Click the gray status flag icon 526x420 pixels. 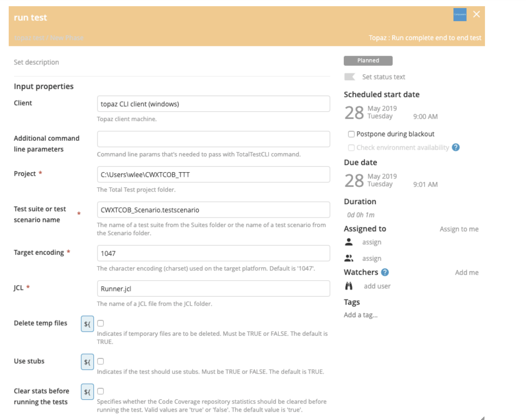click(x=350, y=77)
